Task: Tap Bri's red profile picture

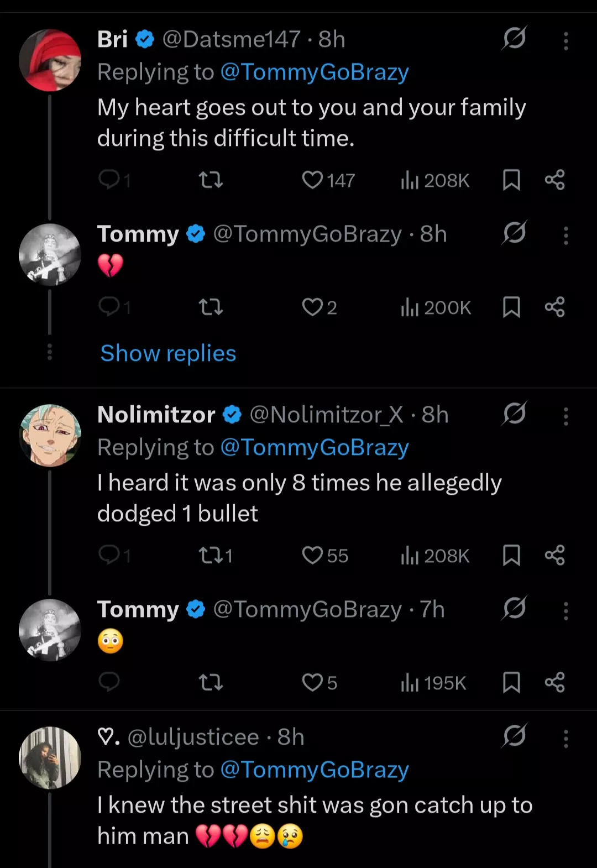Action: coord(50,60)
